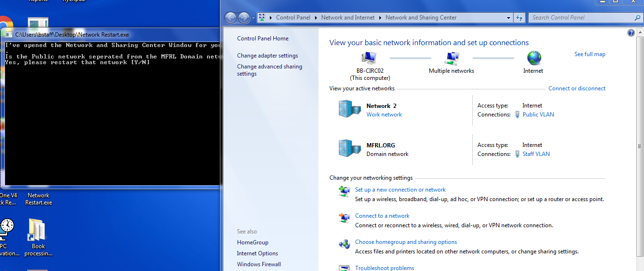This screenshot has width=644, height=271.
Task: Open the Staff VLAN connection link
Action: point(536,154)
